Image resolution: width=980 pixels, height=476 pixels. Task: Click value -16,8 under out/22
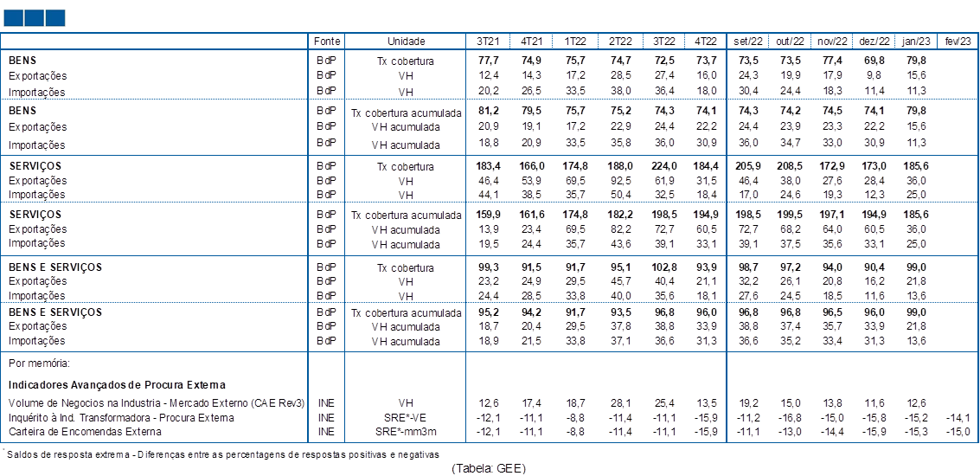pos(791,417)
